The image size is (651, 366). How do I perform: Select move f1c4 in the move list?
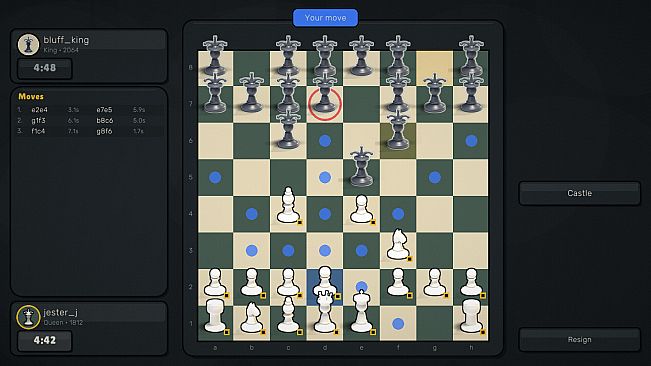tap(38, 131)
